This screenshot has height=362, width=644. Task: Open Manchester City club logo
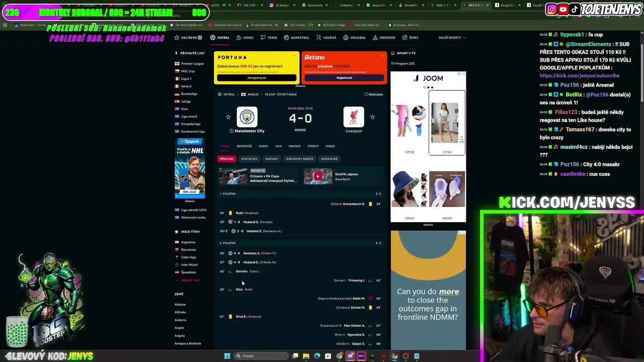247,117
